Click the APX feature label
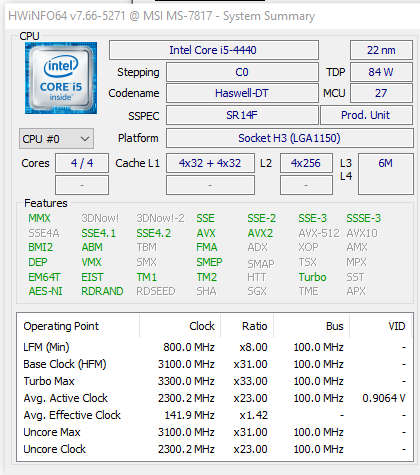Screen dimensions: 420x475 [x=356, y=291]
